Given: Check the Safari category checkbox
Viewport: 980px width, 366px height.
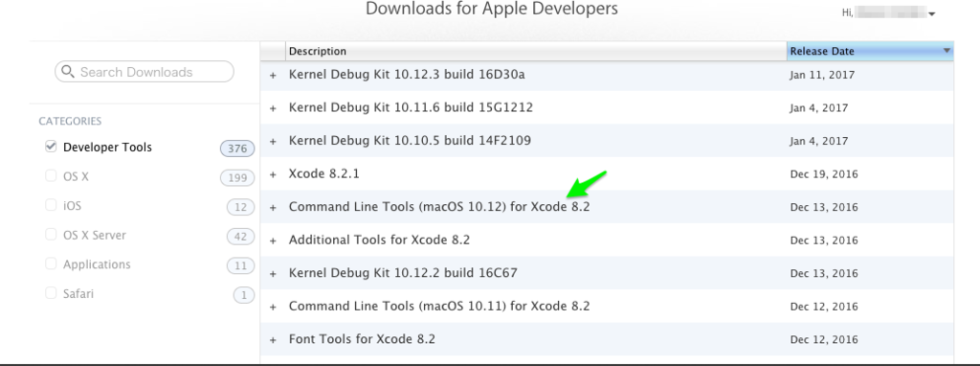Looking at the screenshot, I should click(52, 293).
